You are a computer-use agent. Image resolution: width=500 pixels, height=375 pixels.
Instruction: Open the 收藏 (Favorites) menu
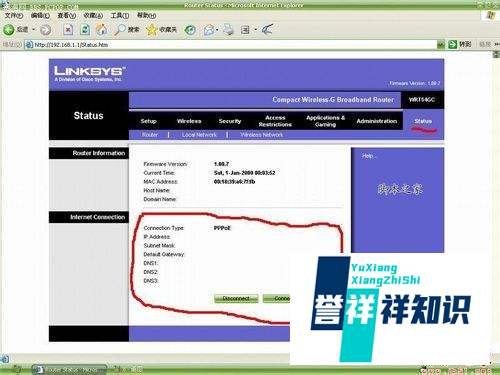tap(93, 15)
